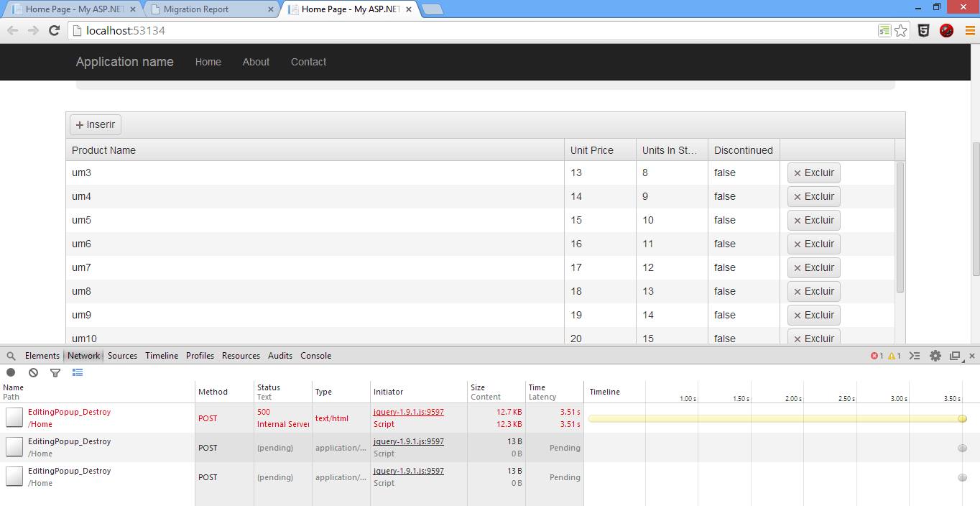Toggle large request rows list icon

78,372
